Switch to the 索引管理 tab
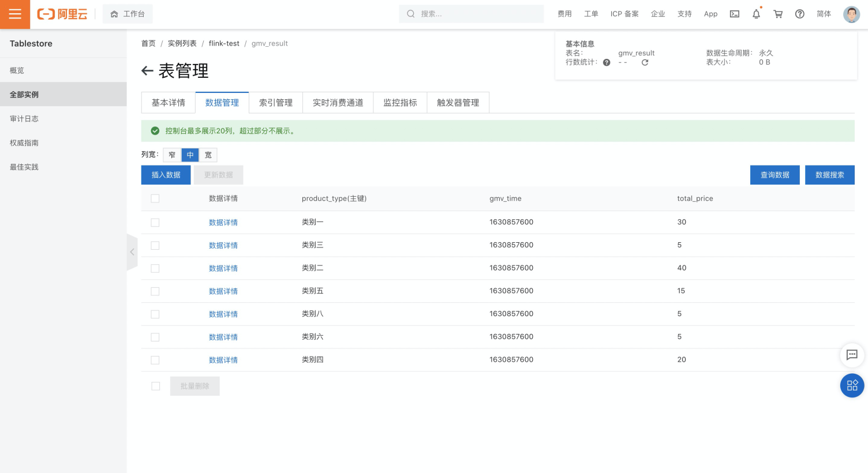 [276, 103]
